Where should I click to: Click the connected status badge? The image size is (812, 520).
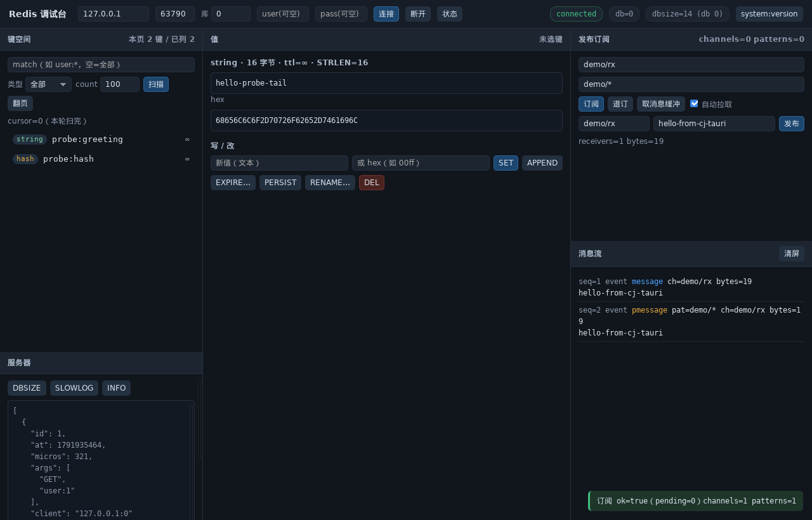click(576, 14)
